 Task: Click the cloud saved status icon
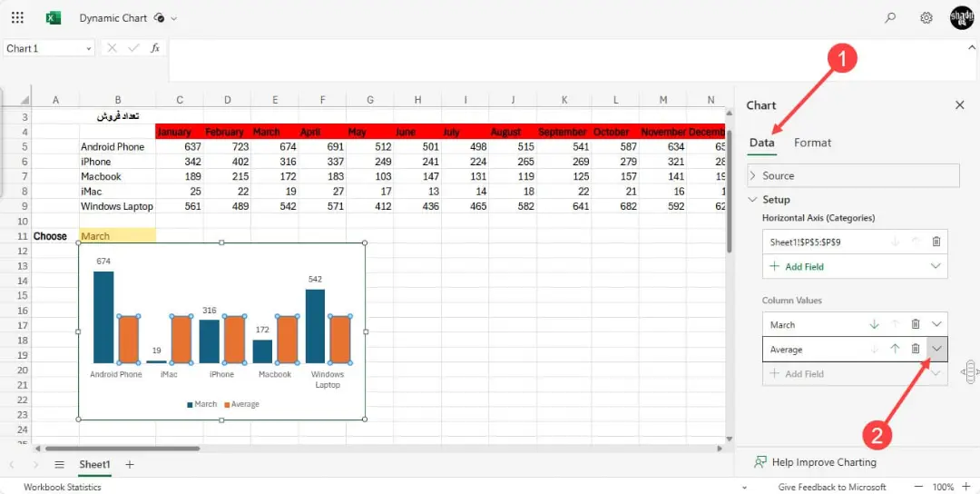(160, 18)
